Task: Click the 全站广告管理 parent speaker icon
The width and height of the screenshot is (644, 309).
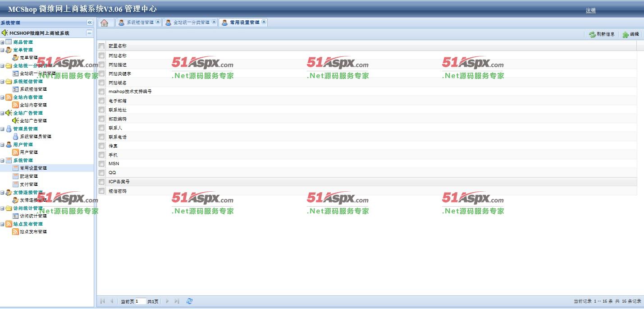Action: [9, 113]
